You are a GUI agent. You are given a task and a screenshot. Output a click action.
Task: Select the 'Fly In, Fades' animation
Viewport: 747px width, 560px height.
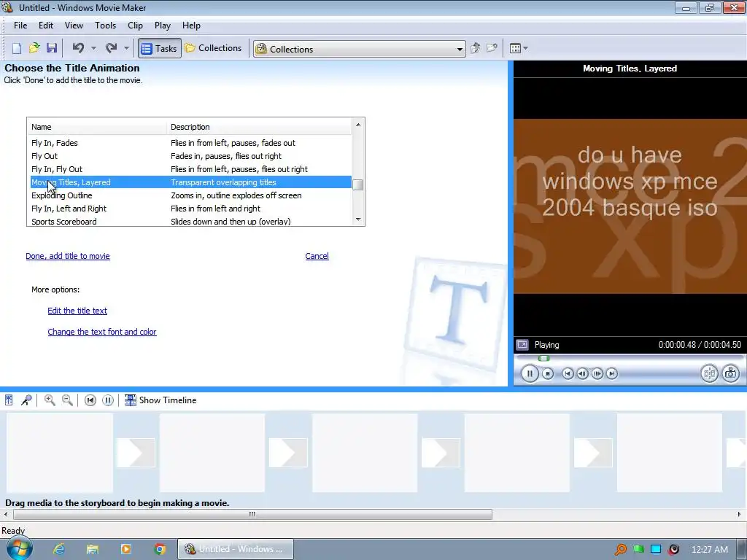click(191, 143)
